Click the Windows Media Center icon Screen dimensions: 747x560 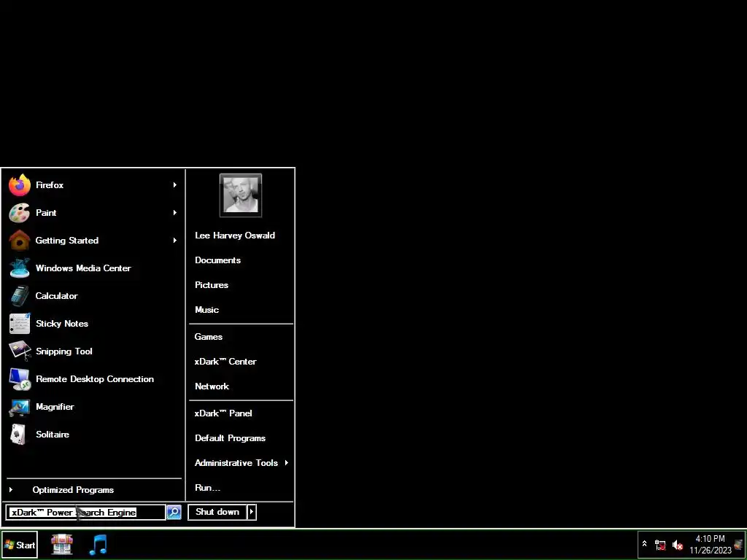(20, 268)
